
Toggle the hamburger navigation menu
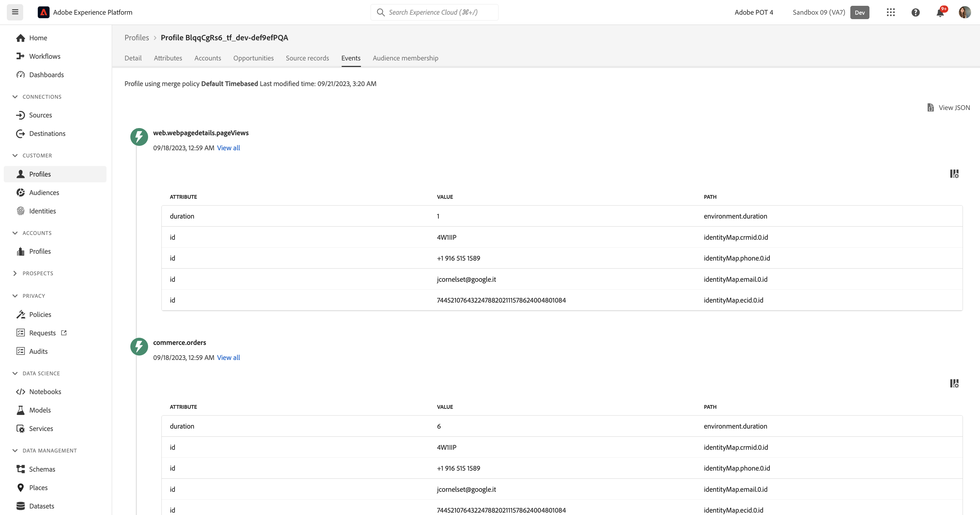tap(15, 12)
